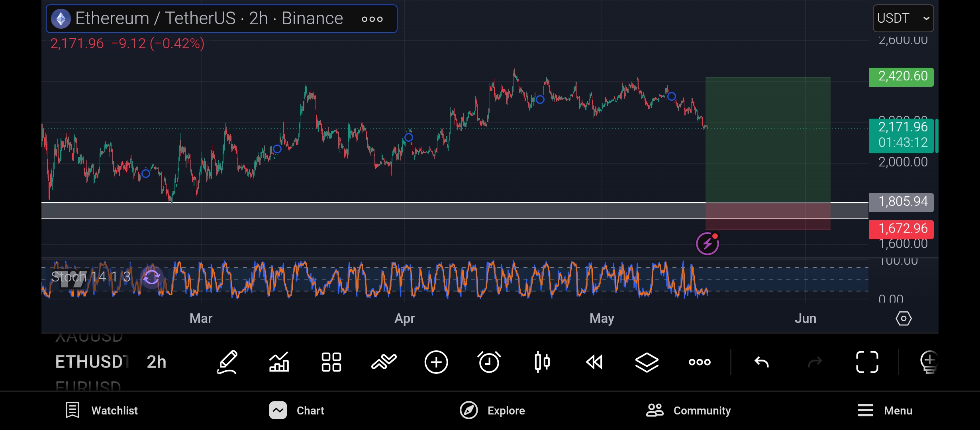Viewport: 980px width, 430px height.
Task: Switch to the Chart tab
Action: pos(296,410)
